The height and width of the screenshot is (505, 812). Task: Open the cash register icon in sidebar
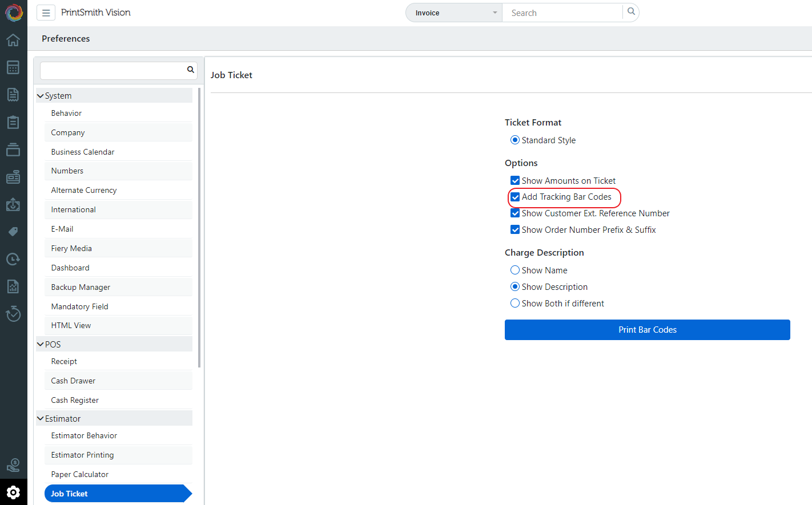pyautogui.click(x=13, y=177)
